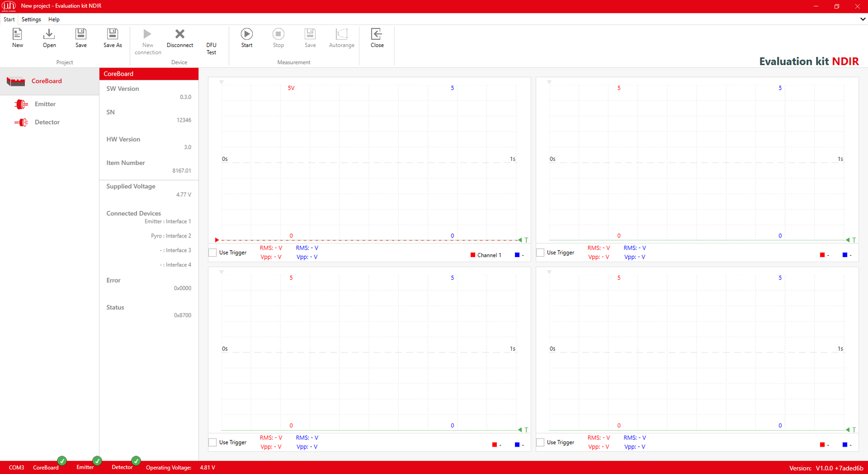Save the project with Save As
The image size is (868, 474).
click(112, 38)
